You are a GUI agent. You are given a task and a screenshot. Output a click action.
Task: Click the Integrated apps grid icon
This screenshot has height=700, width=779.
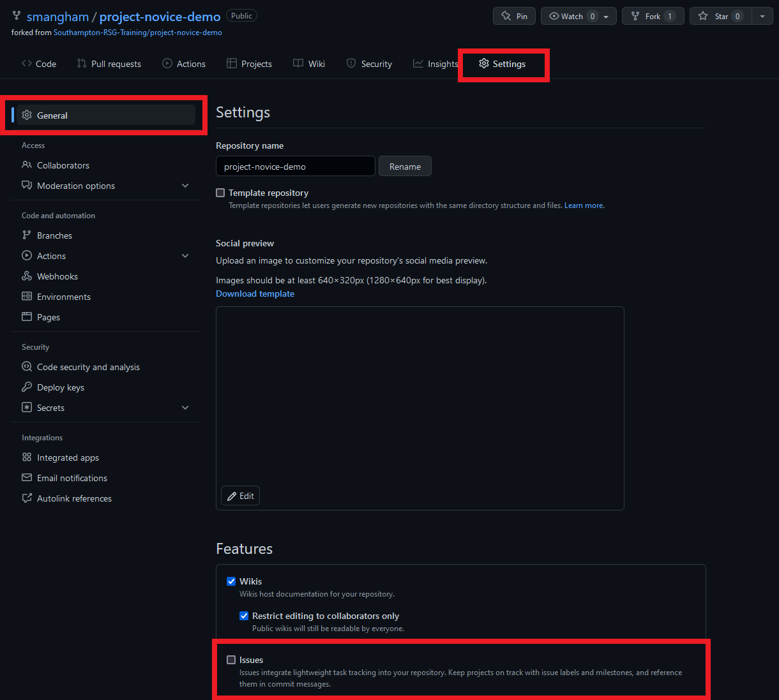[27, 458]
